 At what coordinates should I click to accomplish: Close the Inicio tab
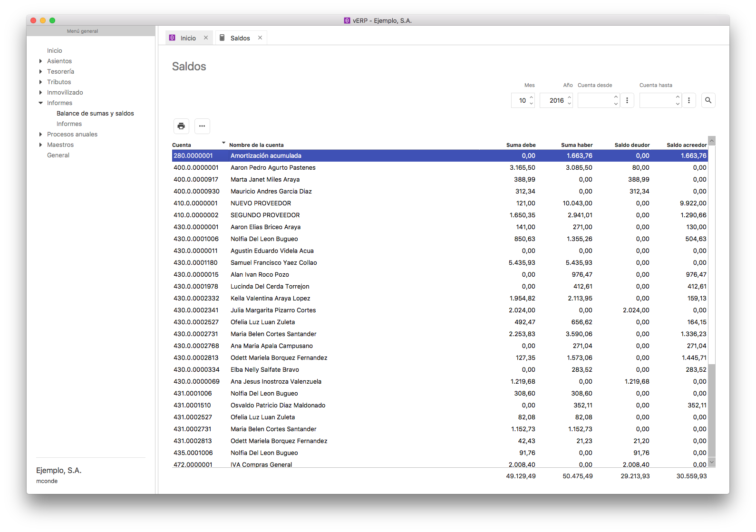pos(206,38)
